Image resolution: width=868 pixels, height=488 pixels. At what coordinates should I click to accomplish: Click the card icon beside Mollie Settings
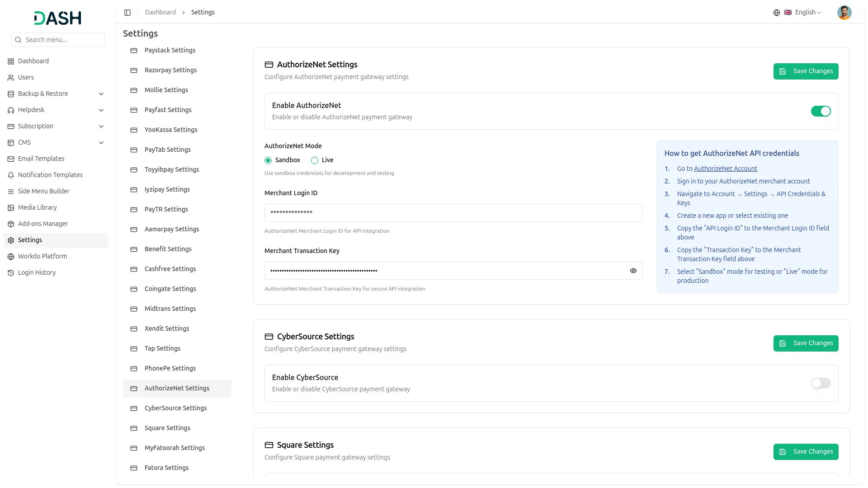(x=134, y=90)
